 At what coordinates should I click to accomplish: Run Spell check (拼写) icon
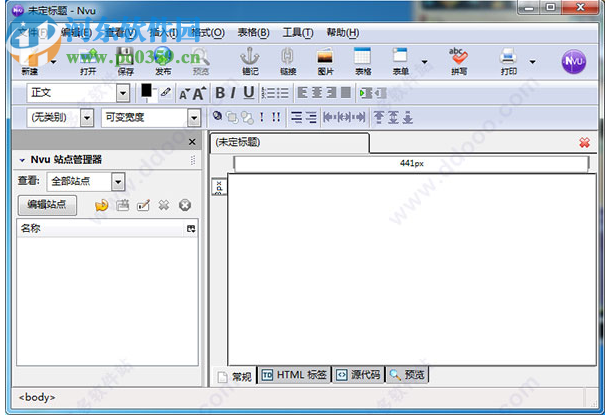click(x=459, y=61)
